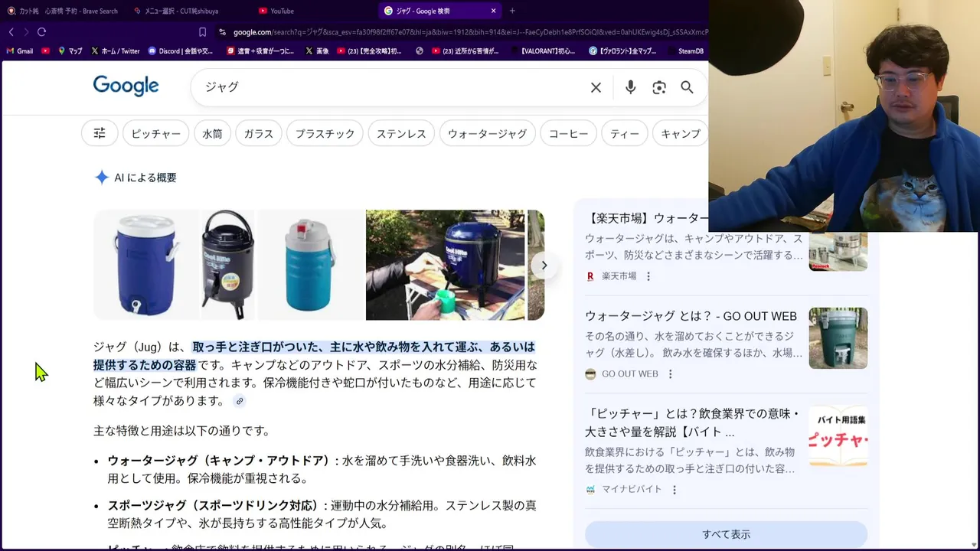
Task: Select the コーヒー filter chip
Action: click(x=568, y=133)
